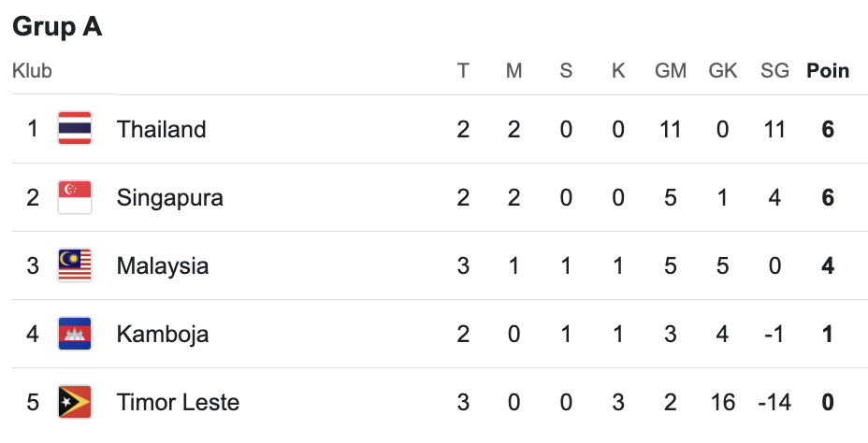868x443 pixels.
Task: Click the Thailand flag icon
Action: [75, 128]
